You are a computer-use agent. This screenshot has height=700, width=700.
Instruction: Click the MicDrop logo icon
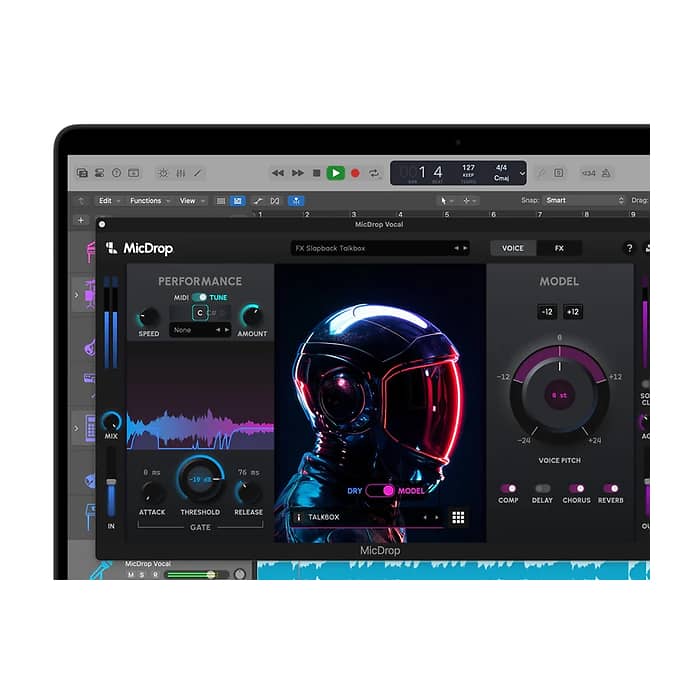pyautogui.click(x=111, y=248)
